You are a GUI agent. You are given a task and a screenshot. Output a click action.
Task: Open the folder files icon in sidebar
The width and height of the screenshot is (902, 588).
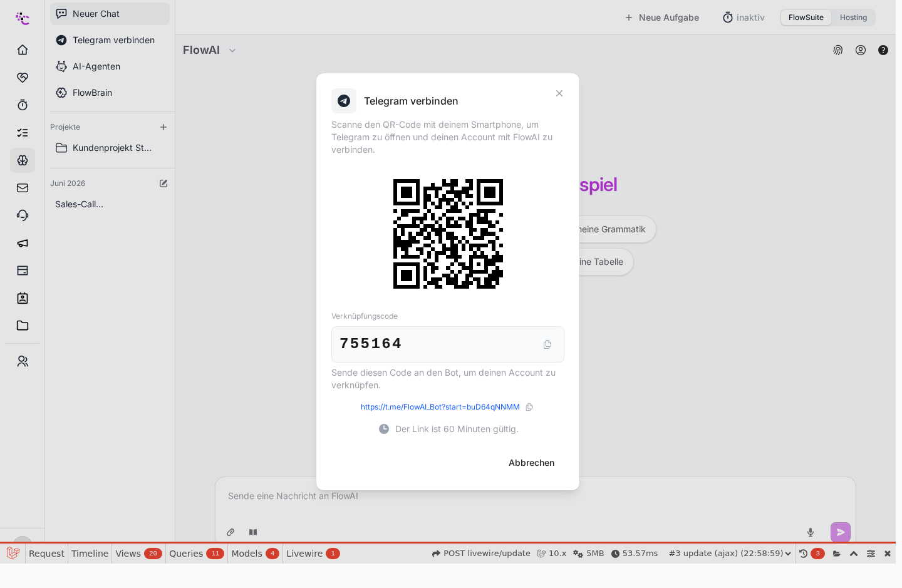pyautogui.click(x=23, y=326)
